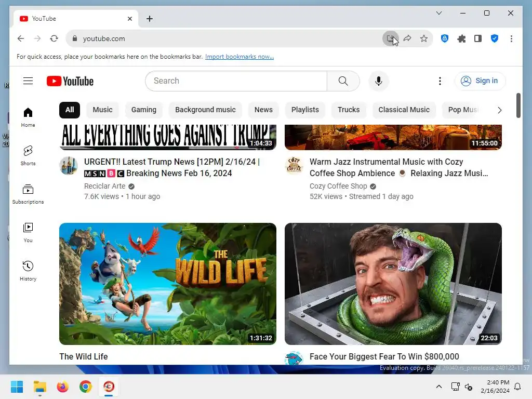
Task: Launch Firefox from taskbar
Action: coord(63,387)
